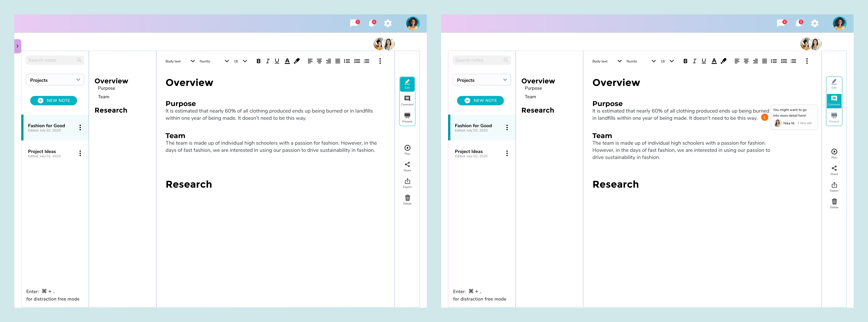This screenshot has height=322, width=868.
Task: Click Delete trash icon in left screen
Action: coord(407,200)
